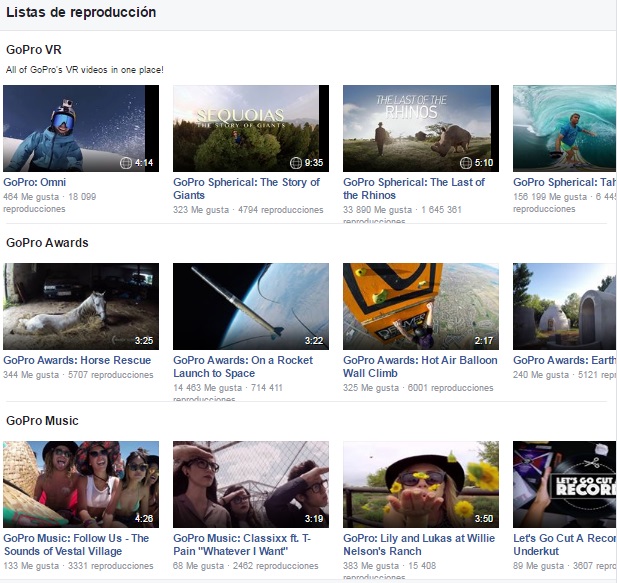Play the Follow Us Vestal Village thumbnail
The image size is (617, 583).
point(80,484)
